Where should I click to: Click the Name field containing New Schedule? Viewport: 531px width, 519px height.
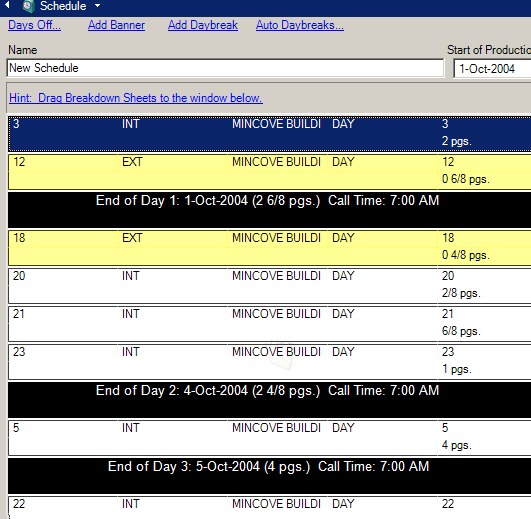[x=225, y=68]
